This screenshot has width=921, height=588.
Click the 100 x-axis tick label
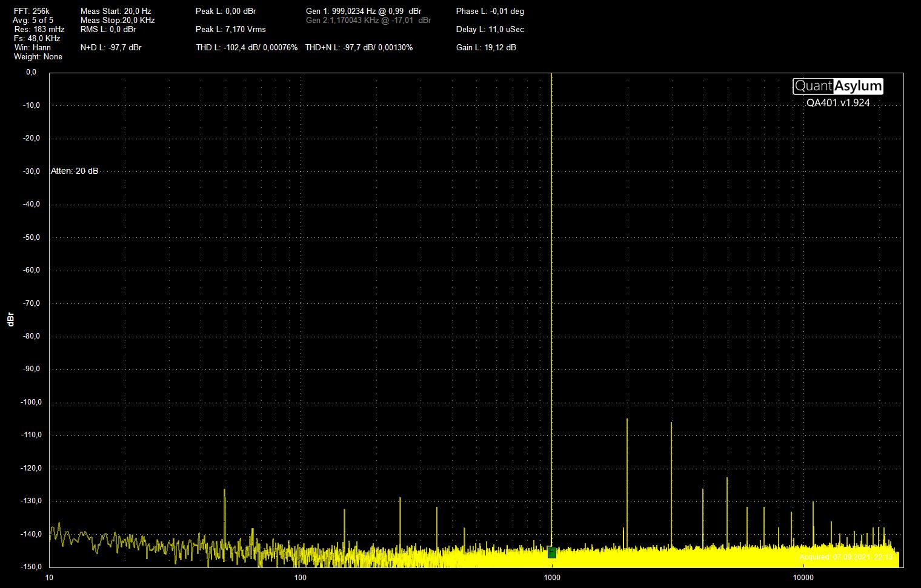(x=301, y=576)
